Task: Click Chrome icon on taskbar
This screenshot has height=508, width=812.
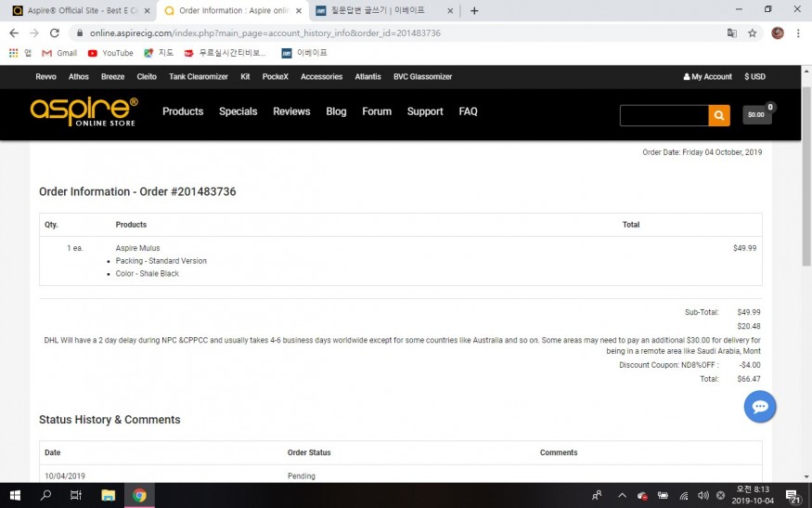Action: (139, 496)
